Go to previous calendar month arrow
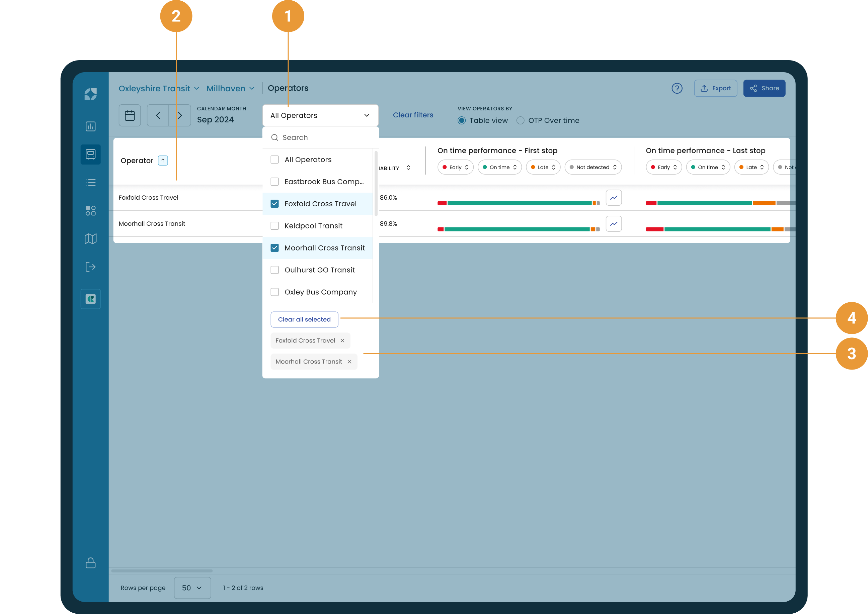Image resolution: width=868 pixels, height=614 pixels. [x=158, y=115]
